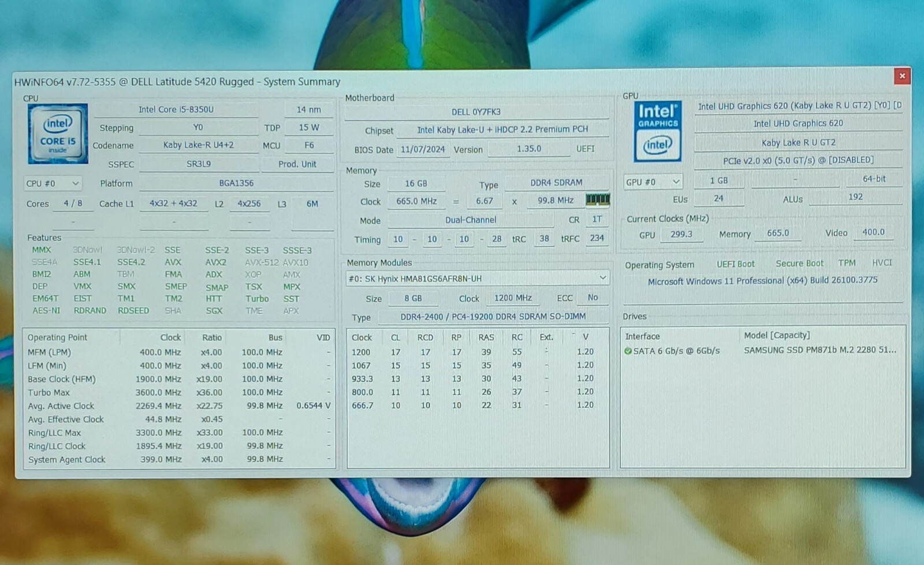
Task: Click the Microsoft Windows 11 Professional OS text
Action: 762,281
